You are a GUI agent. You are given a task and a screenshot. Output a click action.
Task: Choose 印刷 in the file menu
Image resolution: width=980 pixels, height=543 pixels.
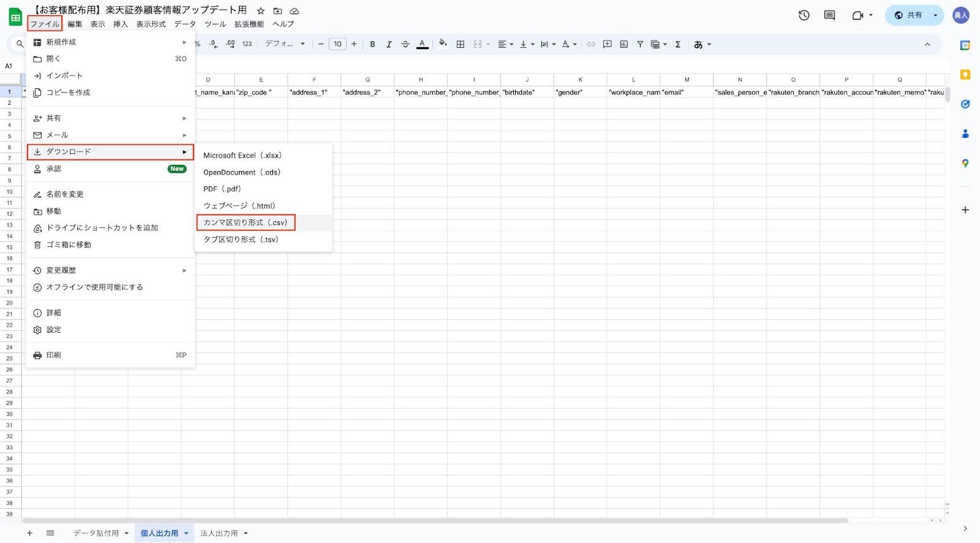110,355
